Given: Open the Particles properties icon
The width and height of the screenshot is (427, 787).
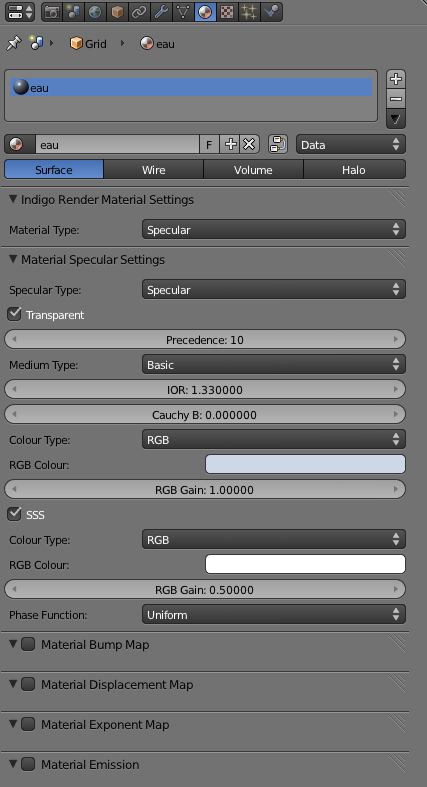Looking at the screenshot, I should coord(249,12).
